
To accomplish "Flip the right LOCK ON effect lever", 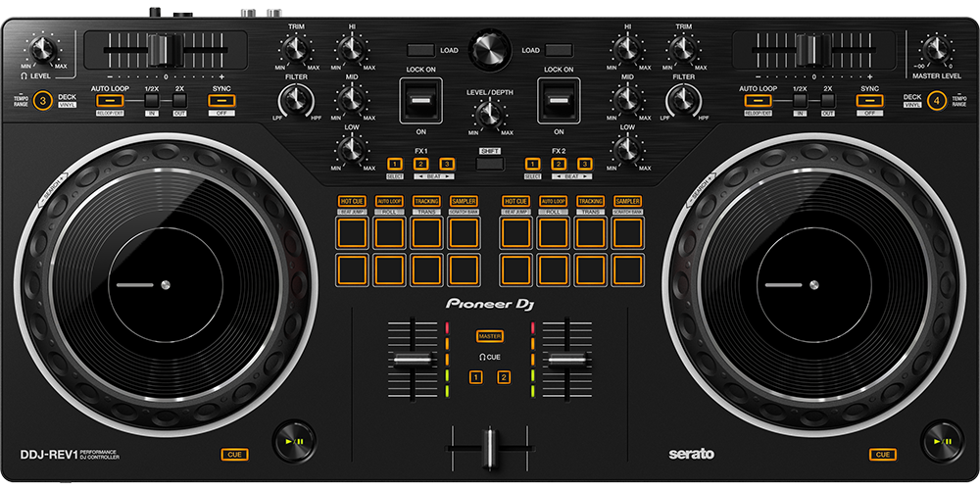I will pyautogui.click(x=559, y=100).
